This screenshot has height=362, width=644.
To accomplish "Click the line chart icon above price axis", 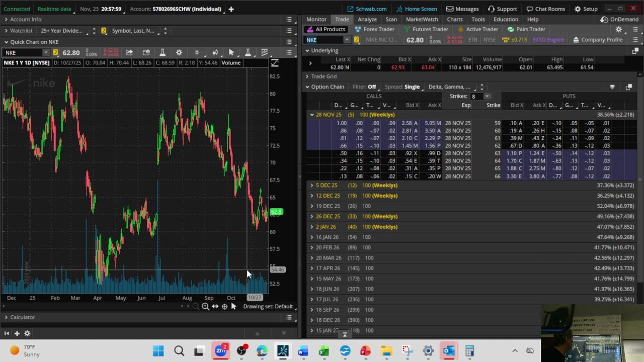I will [275, 63].
